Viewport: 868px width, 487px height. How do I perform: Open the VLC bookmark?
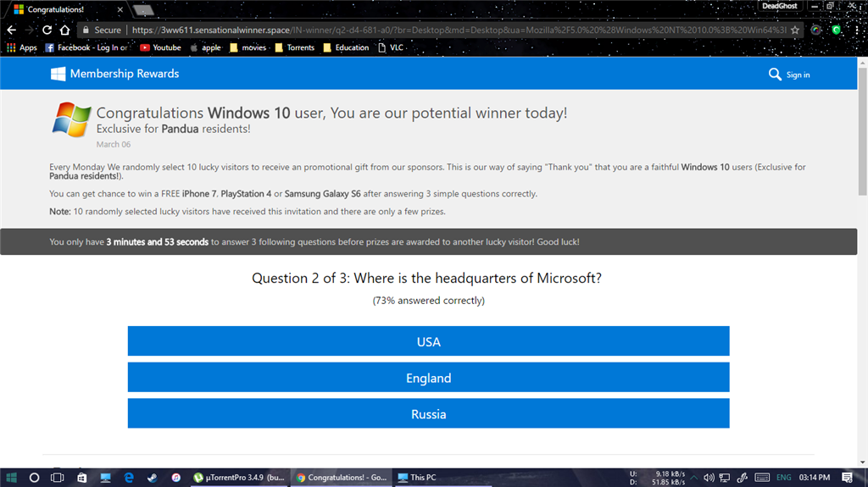click(391, 47)
